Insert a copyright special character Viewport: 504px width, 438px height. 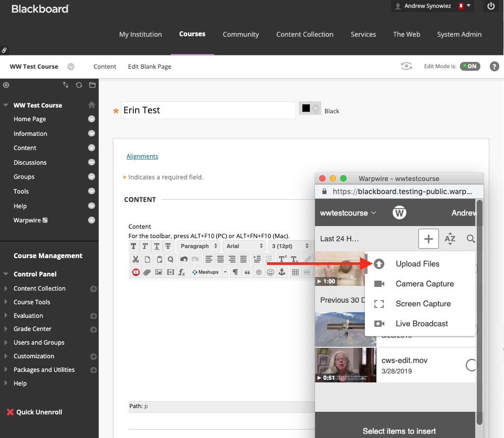pyautogui.click(x=259, y=272)
